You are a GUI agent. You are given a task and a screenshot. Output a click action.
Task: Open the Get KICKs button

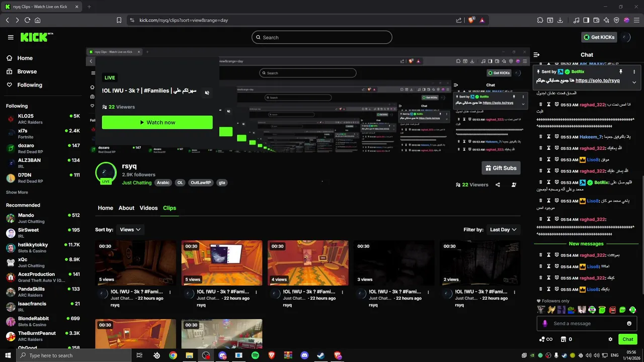click(x=599, y=37)
